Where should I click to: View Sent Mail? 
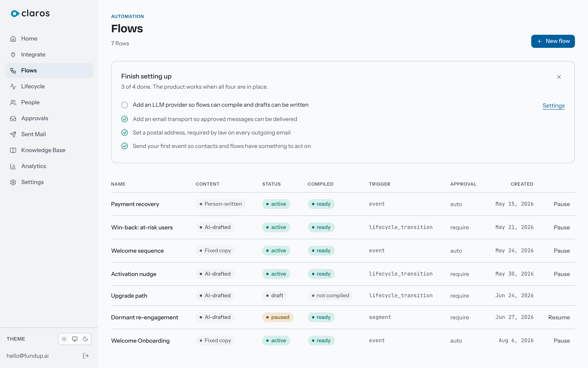point(49,134)
